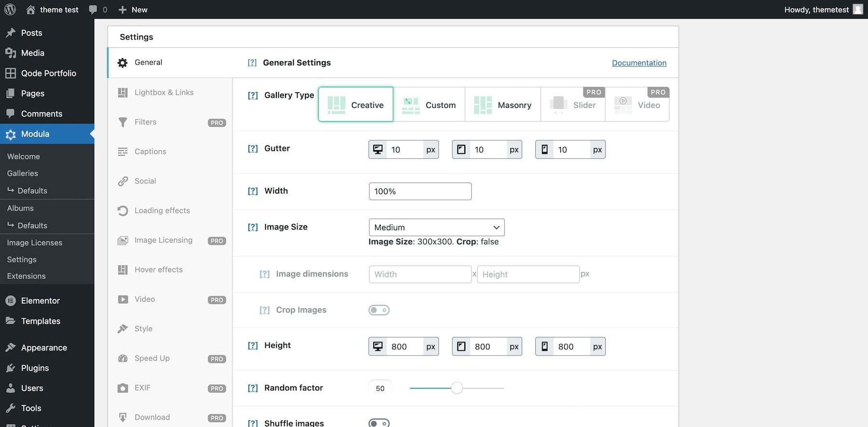The image size is (868, 427).
Task: Click the Plugins icon in sidebar
Action: point(11,368)
